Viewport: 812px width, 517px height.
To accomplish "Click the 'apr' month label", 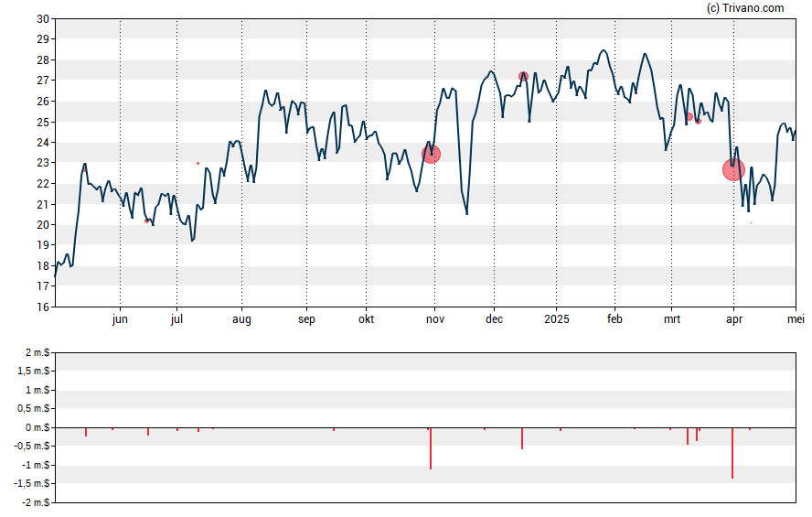I will 733,319.
